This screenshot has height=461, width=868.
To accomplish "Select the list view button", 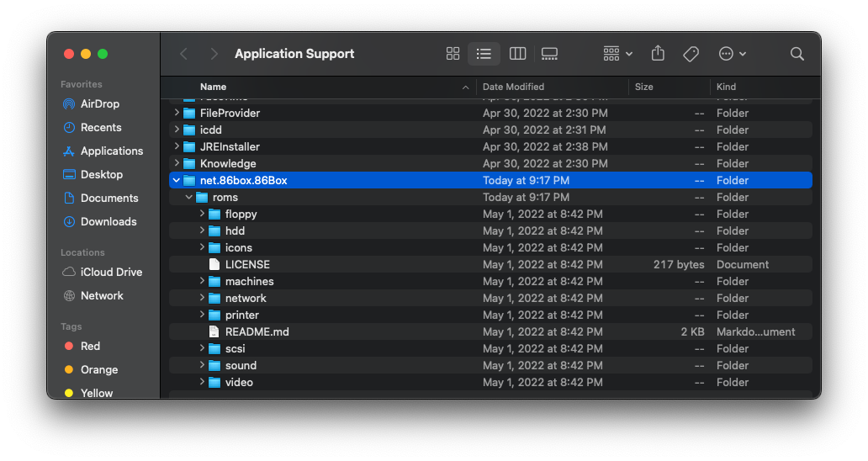I will point(484,54).
